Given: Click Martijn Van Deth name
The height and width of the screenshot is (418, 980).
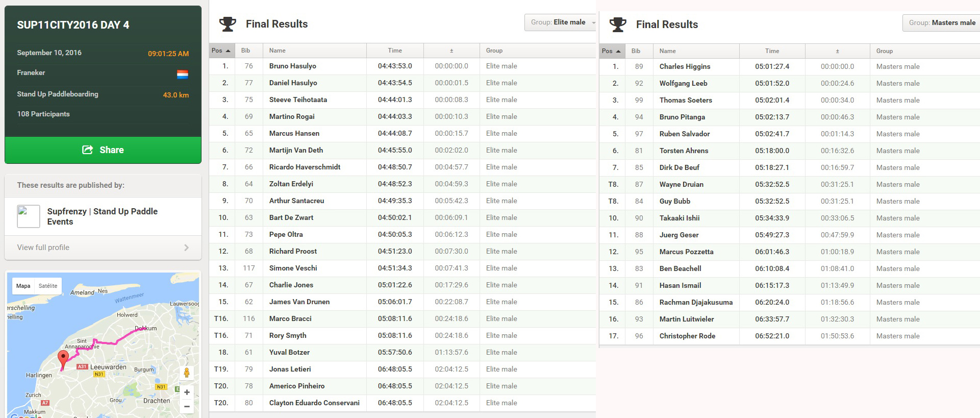Looking at the screenshot, I should [x=296, y=150].
